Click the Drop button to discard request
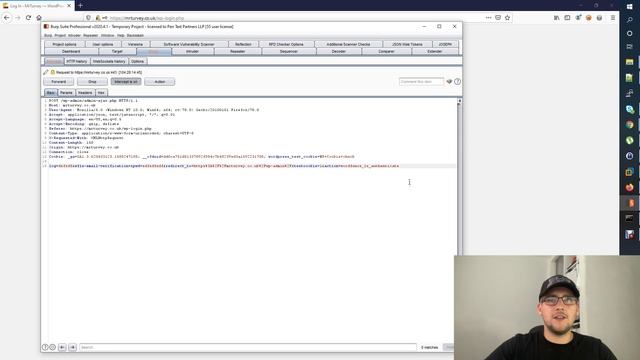The width and height of the screenshot is (640, 360). click(x=92, y=82)
